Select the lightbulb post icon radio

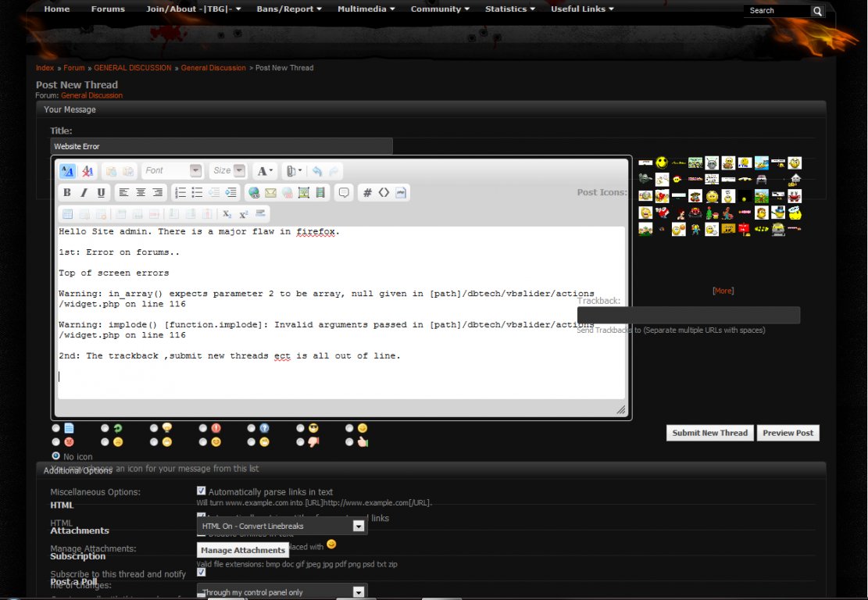(x=154, y=428)
